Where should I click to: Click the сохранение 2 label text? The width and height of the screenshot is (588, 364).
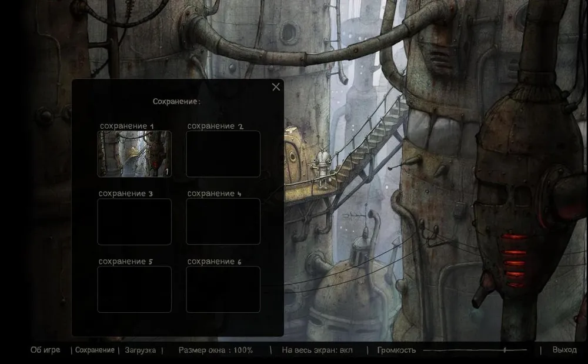coord(215,126)
